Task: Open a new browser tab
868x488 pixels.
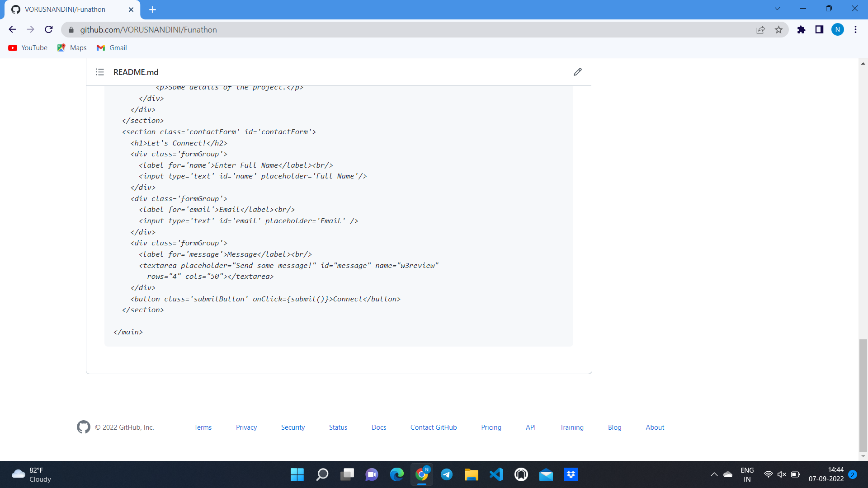Action: pos(152,9)
